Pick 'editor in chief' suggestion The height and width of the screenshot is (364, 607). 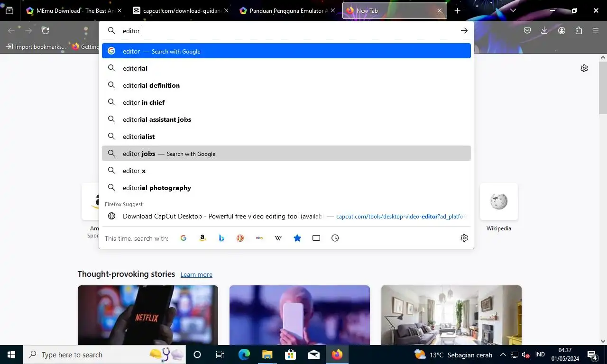click(286, 102)
